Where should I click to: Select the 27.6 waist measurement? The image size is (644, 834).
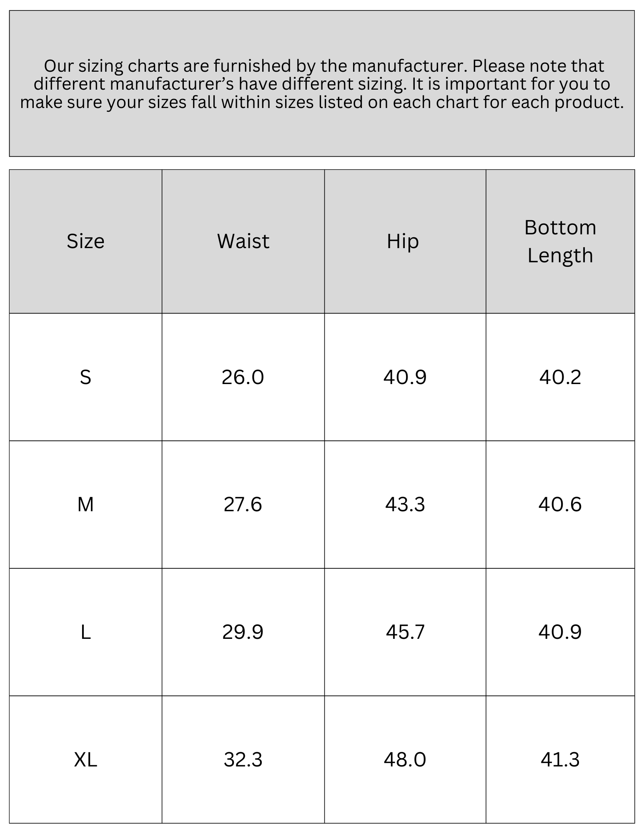tap(243, 504)
